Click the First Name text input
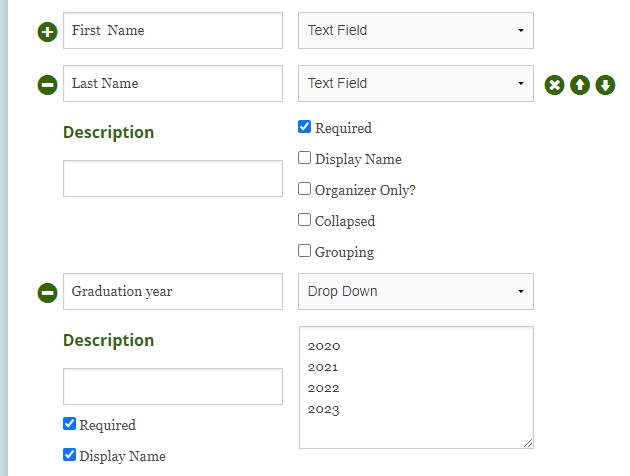630x476 pixels. (173, 31)
